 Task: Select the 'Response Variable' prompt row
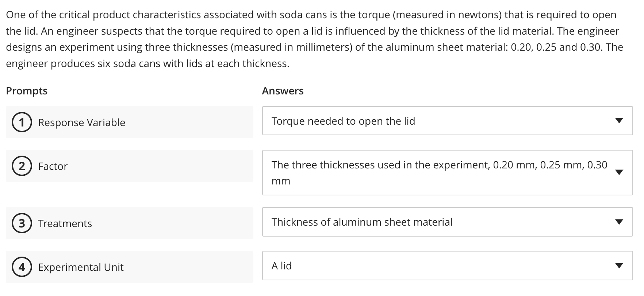[x=130, y=122]
